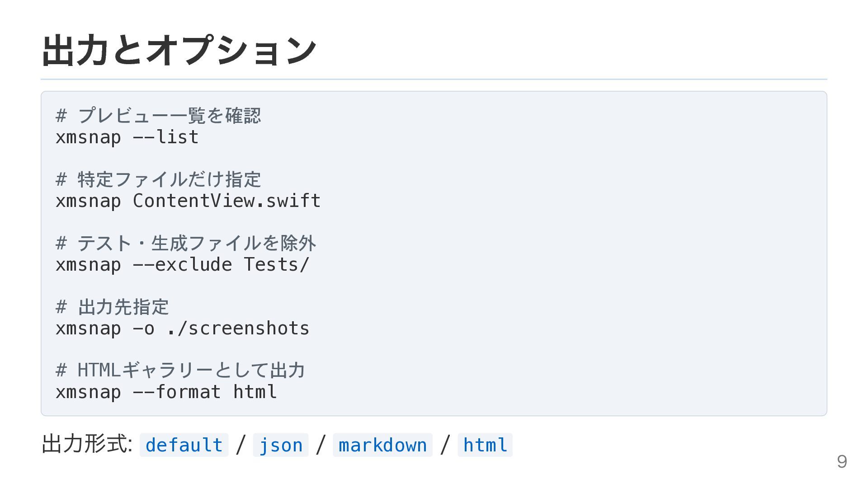
Task: Click the 出力形式 label below the code
Action: (x=86, y=444)
